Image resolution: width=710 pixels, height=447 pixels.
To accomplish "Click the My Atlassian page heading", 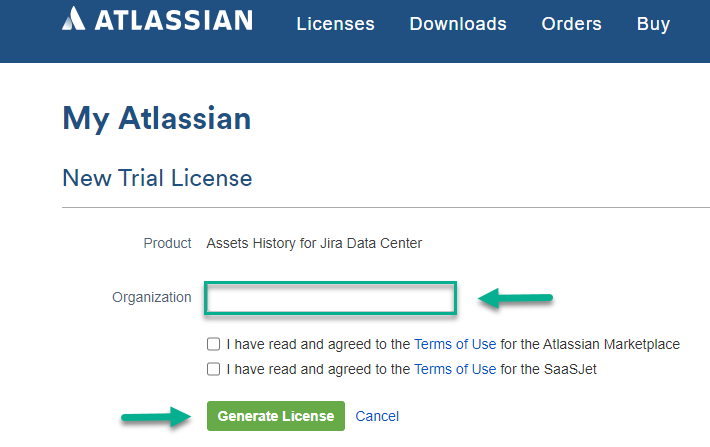I will click(156, 118).
